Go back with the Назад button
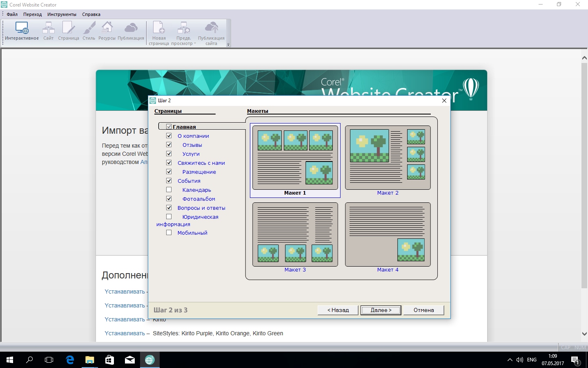 [x=338, y=310]
